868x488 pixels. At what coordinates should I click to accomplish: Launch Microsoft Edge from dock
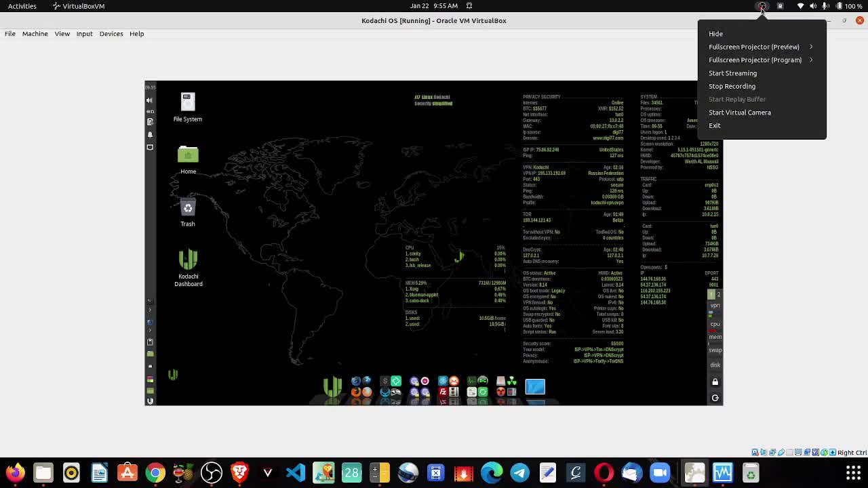point(492,472)
